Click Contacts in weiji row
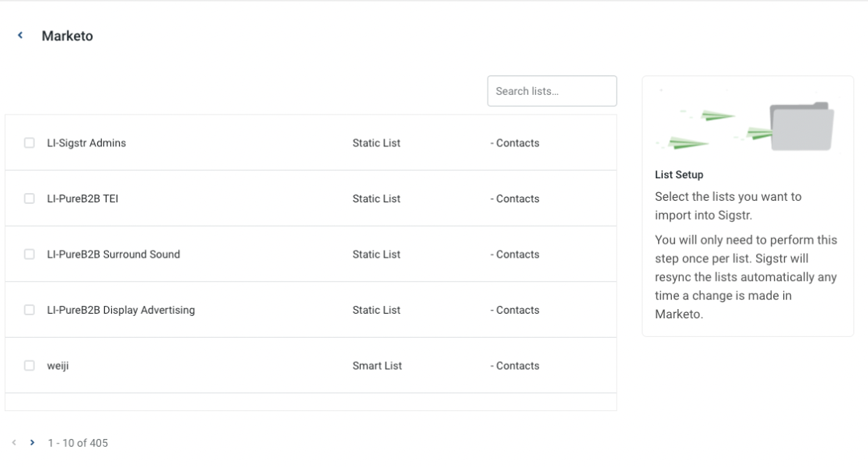Viewport: 868px width, 467px height. (515, 366)
